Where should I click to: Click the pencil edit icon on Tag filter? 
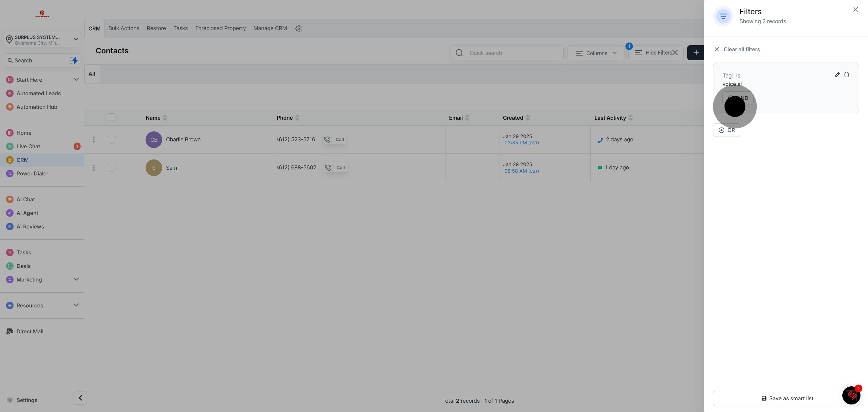point(837,74)
